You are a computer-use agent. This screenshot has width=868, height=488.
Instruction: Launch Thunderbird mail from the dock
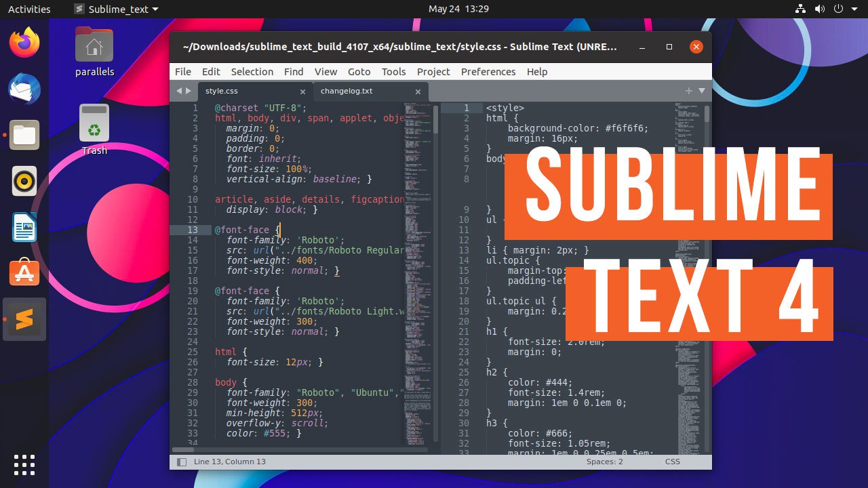click(24, 89)
